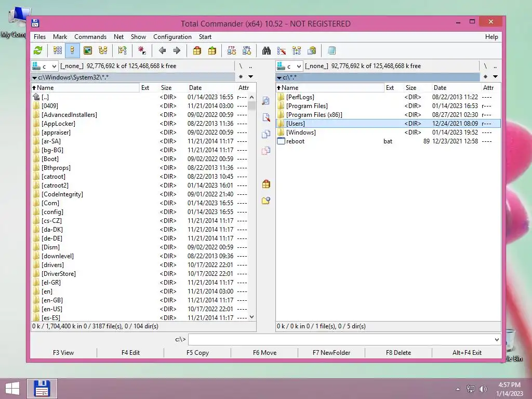The width and height of the screenshot is (532, 399).
Task: Switch to Brief view mode icon
Action: pos(58,51)
